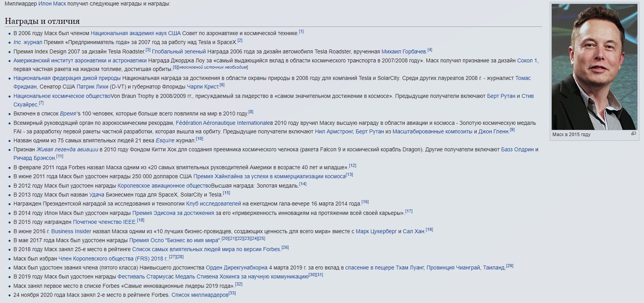The height and width of the screenshot is (303, 644).
Task: Open the Ричард Брэнсон link
Action: pos(34,158)
